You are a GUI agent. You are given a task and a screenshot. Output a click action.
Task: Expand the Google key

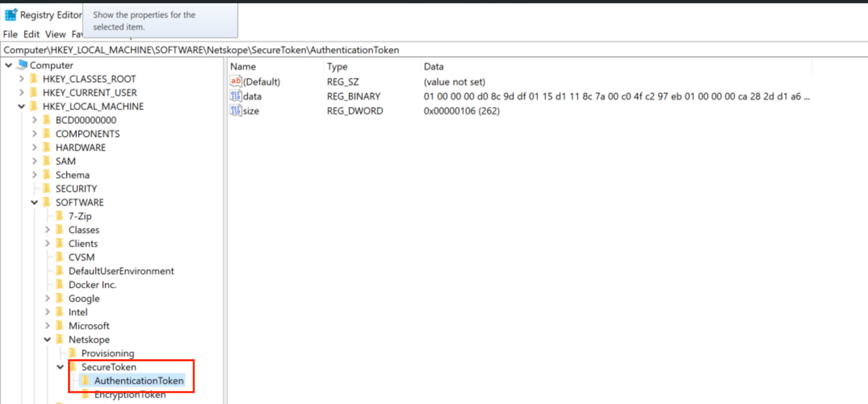tap(48, 298)
